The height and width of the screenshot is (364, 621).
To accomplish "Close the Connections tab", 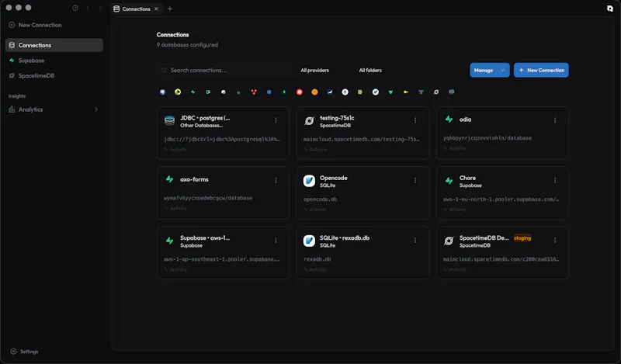I will (157, 9).
